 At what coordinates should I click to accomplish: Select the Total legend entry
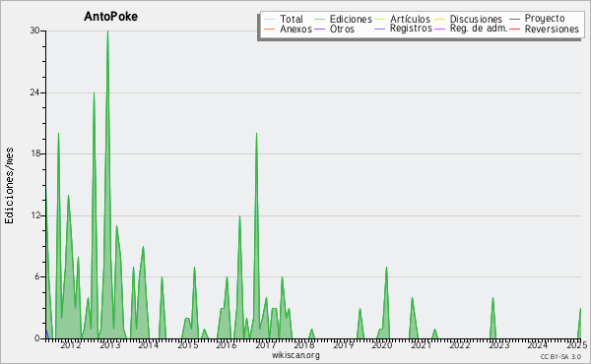[292, 19]
